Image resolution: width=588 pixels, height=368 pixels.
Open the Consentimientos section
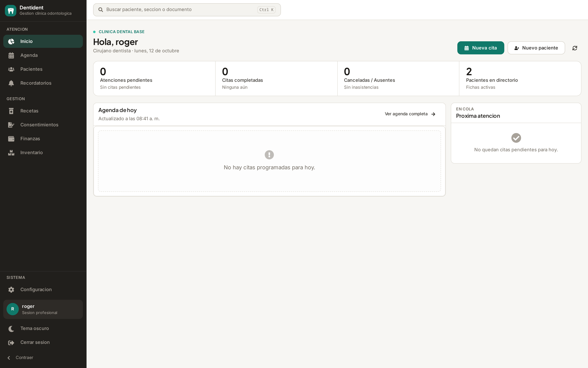click(43, 125)
